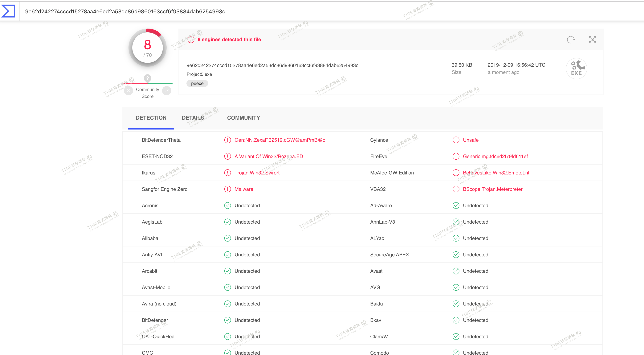Click the hash search input field

pyautogui.click(x=300, y=11)
